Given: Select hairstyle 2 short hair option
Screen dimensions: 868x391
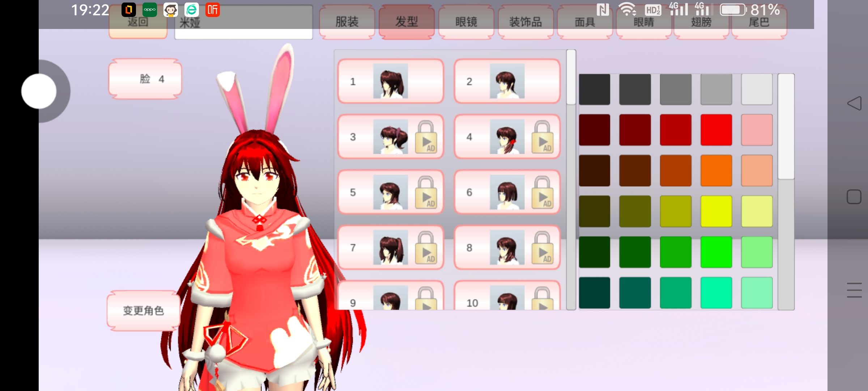Looking at the screenshot, I should 507,81.
